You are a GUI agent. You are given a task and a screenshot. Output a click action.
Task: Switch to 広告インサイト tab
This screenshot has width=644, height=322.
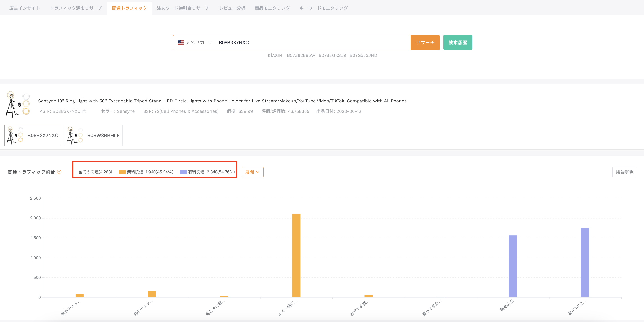coord(25,8)
